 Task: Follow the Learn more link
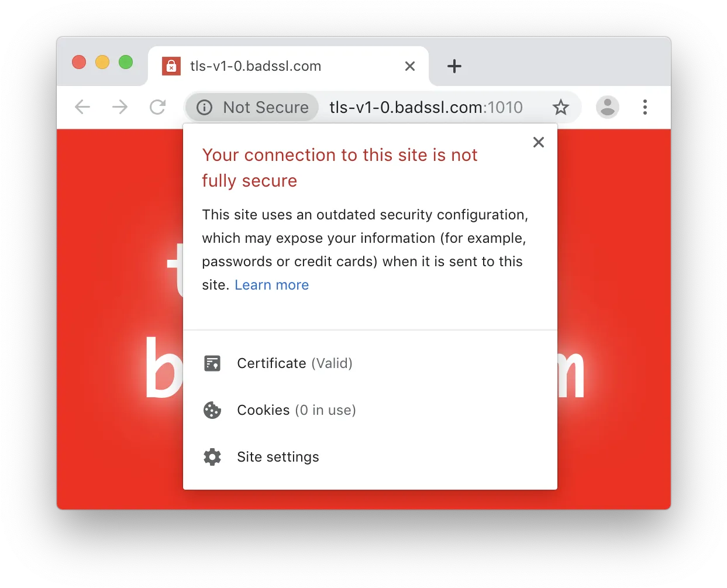coord(271,285)
